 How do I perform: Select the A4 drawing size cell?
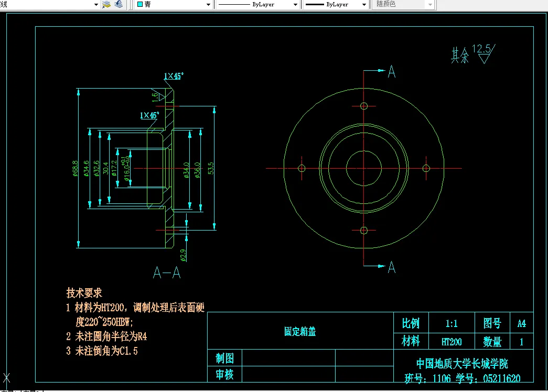click(521, 323)
